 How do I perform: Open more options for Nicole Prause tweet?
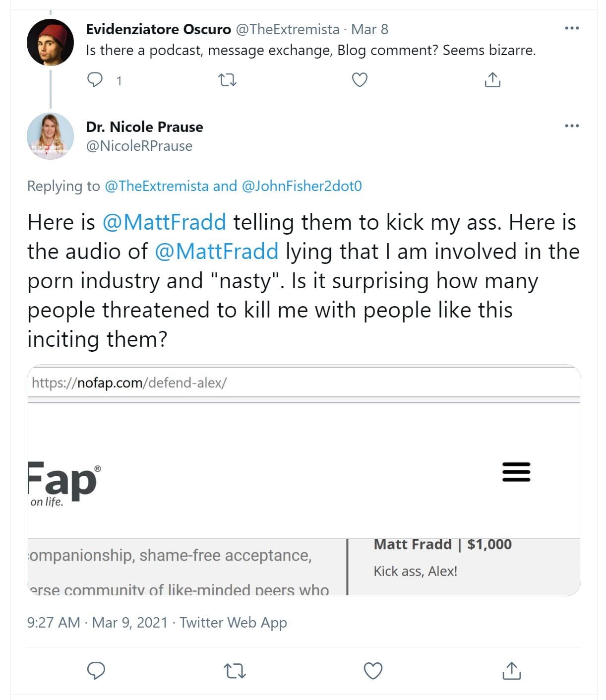point(572,126)
